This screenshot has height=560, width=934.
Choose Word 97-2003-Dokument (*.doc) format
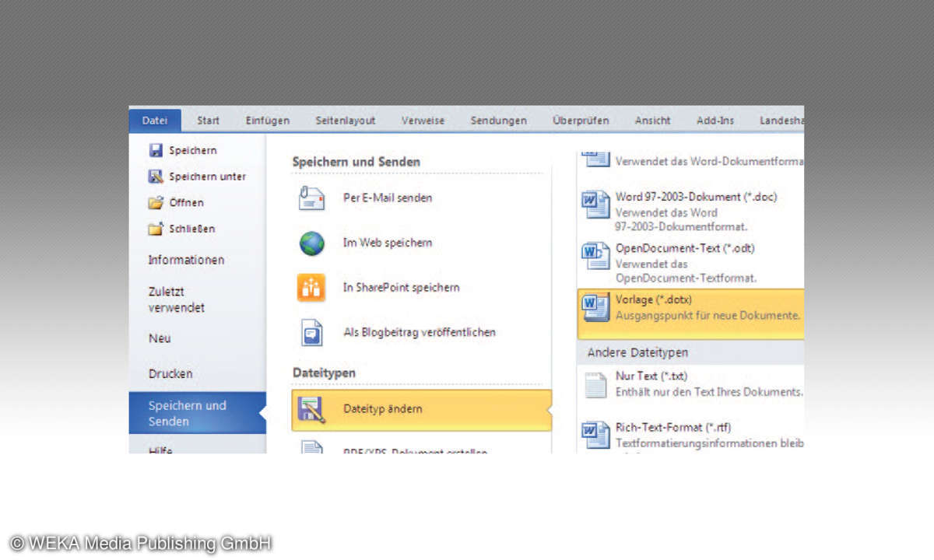pos(691,211)
